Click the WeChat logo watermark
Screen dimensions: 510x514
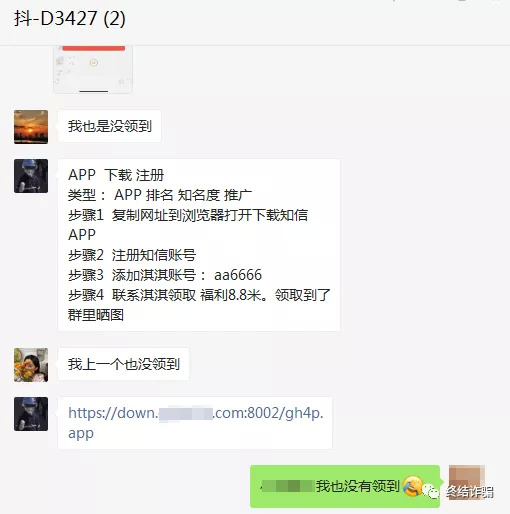(431, 492)
